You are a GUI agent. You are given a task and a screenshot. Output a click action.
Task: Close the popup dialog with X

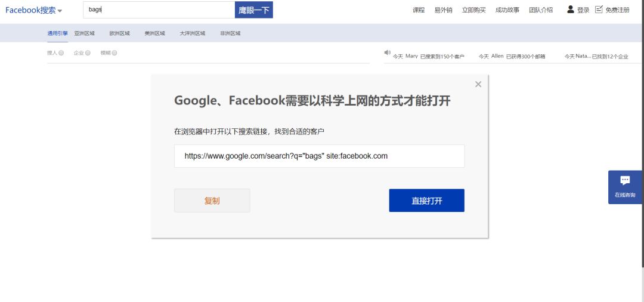(478, 84)
